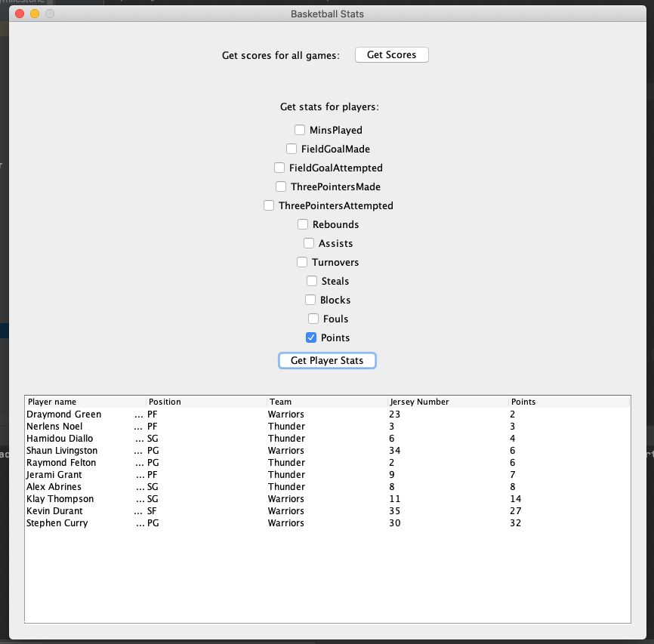Click Kevin Durant's position SF
The height and width of the screenshot is (644, 654).
tap(152, 511)
